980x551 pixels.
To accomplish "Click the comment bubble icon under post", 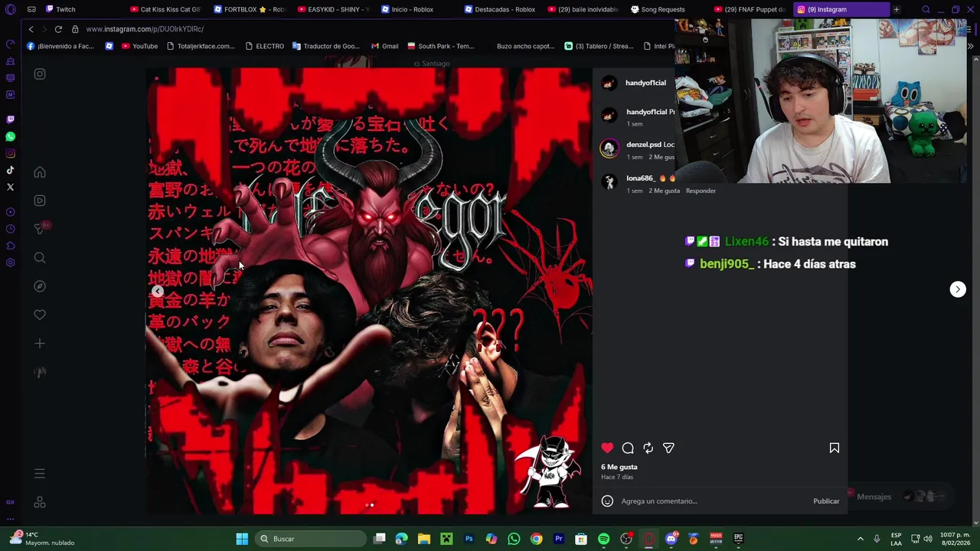I will pos(628,448).
